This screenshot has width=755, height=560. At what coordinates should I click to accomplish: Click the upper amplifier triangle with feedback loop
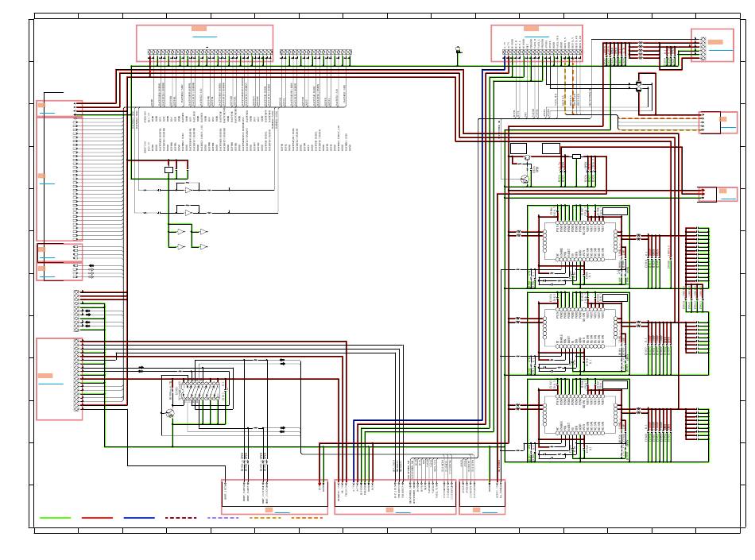(x=188, y=190)
